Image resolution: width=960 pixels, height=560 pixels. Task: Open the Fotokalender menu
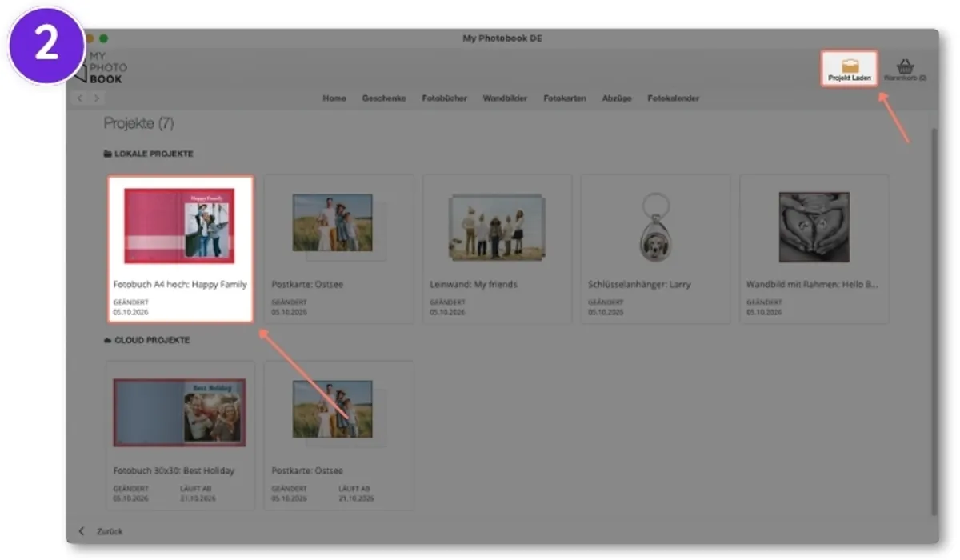coord(674,98)
